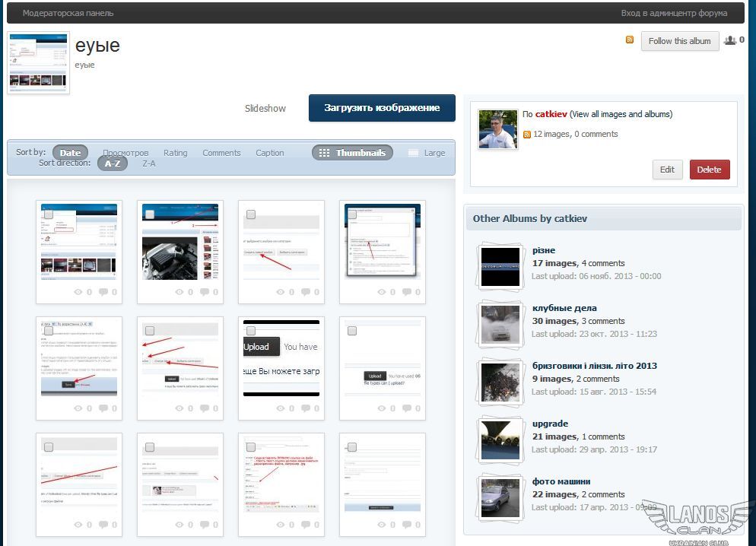The image size is (756, 546).
Task: Click the red Delete button
Action: 709,170
